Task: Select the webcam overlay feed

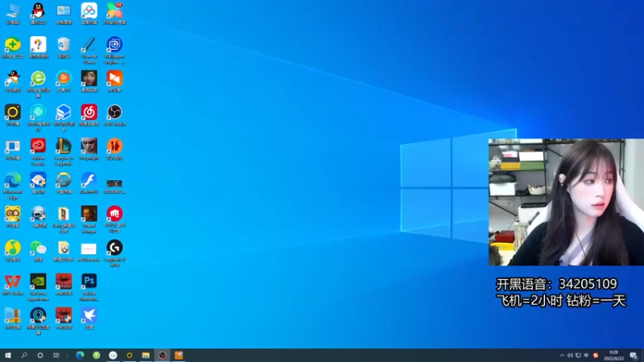Action: coord(566,202)
